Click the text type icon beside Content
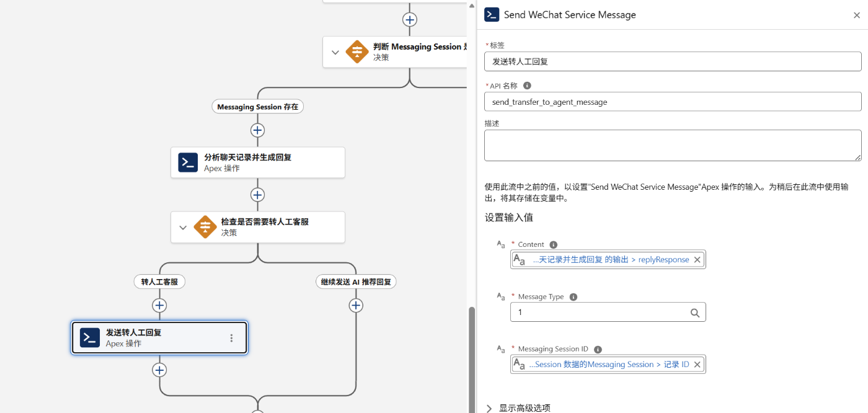This screenshot has width=868, height=413. (501, 244)
